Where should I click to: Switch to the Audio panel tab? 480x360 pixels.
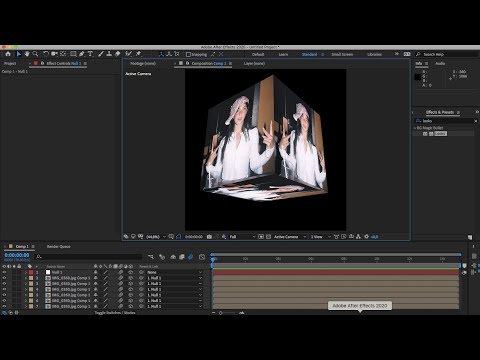pos(440,63)
